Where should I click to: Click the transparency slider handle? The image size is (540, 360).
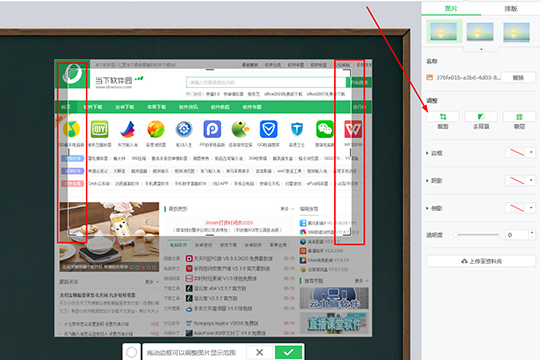[x=456, y=235]
